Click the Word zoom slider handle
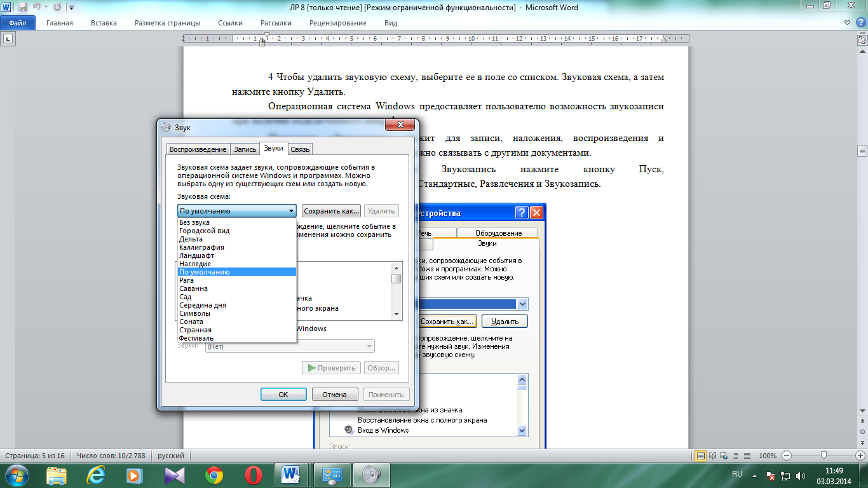Image resolution: width=868 pixels, height=488 pixels. (x=824, y=456)
